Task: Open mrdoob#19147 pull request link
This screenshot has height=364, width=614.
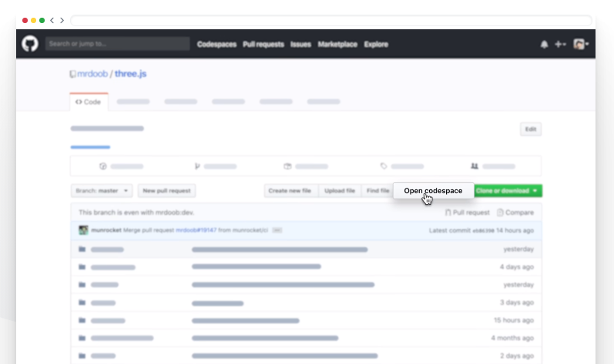Action: 196,230
